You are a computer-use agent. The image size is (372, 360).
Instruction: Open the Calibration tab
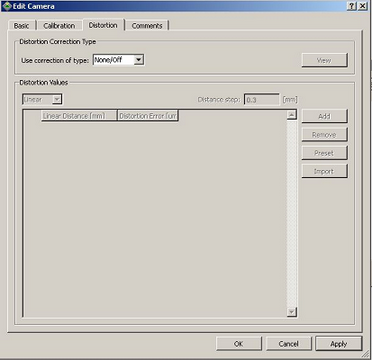pos(59,26)
